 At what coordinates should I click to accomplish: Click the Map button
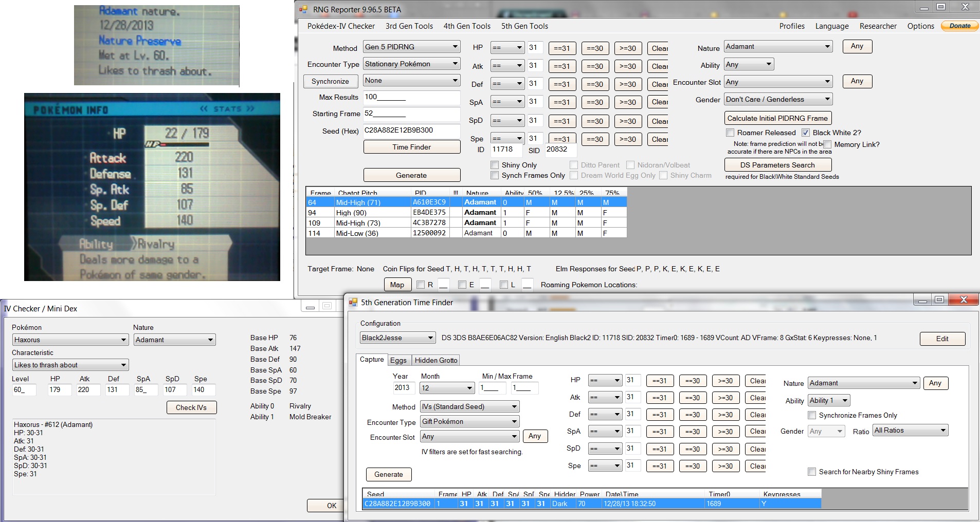coord(397,285)
